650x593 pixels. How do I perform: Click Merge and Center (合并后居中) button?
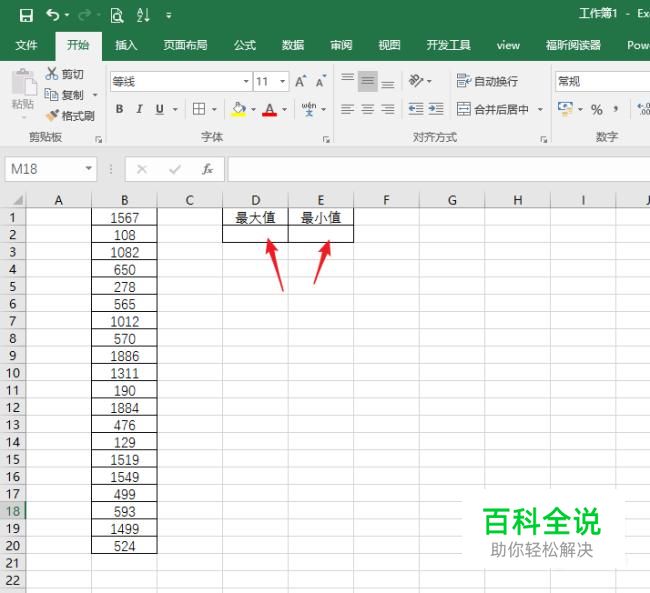click(493, 109)
